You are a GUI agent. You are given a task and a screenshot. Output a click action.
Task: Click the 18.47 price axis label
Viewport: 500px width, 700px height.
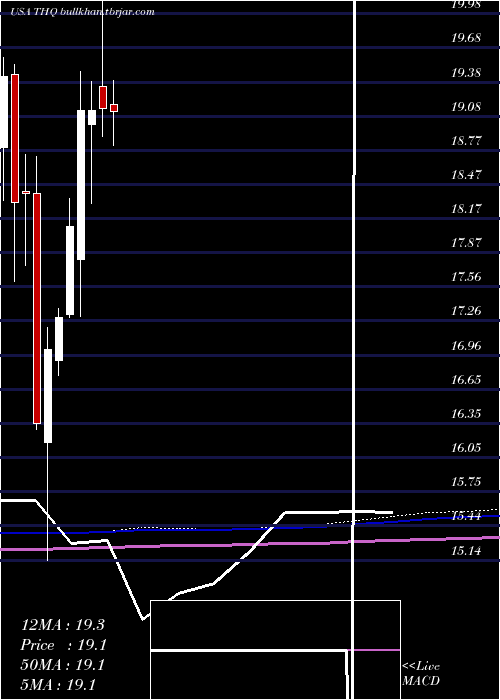tap(466, 174)
